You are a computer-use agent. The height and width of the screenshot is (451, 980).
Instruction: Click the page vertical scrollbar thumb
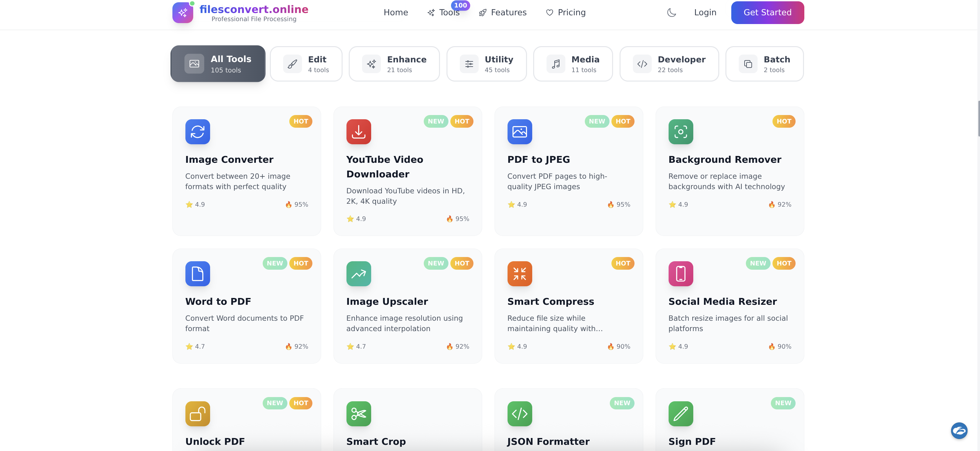click(978, 118)
